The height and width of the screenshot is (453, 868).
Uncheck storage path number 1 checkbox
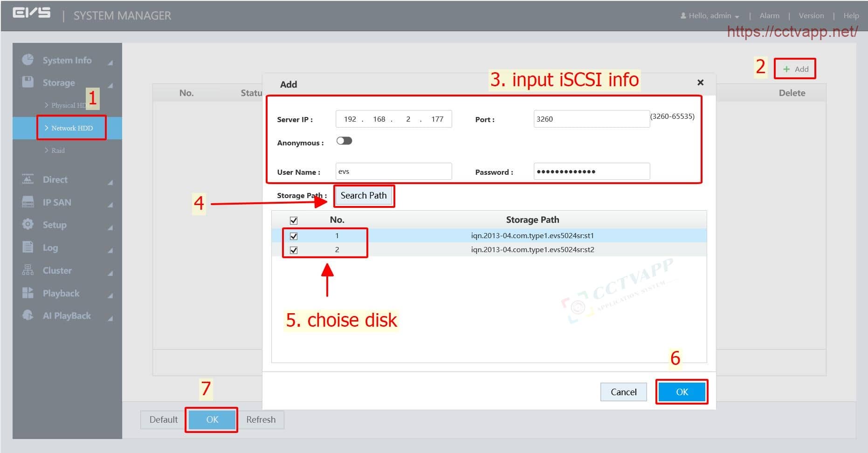click(294, 236)
